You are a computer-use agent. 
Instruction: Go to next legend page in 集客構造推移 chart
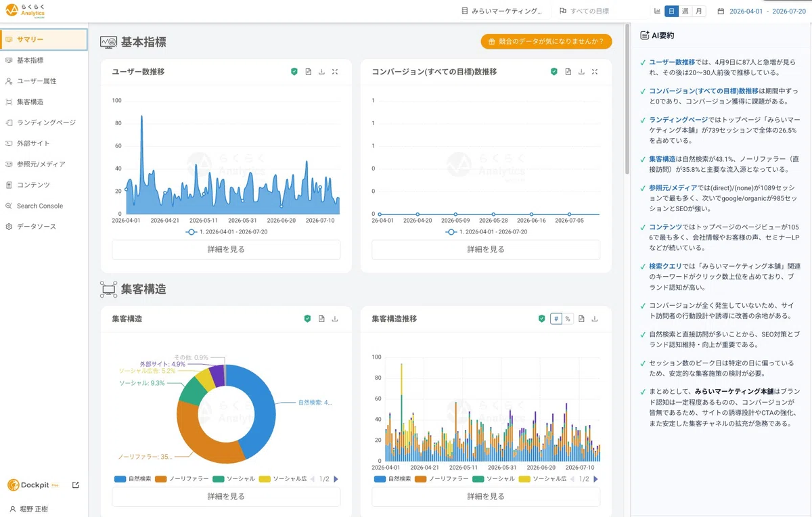(x=596, y=479)
